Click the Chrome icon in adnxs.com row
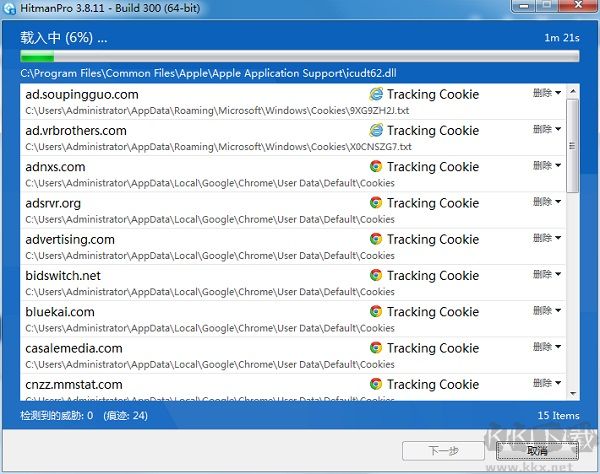 click(376, 166)
